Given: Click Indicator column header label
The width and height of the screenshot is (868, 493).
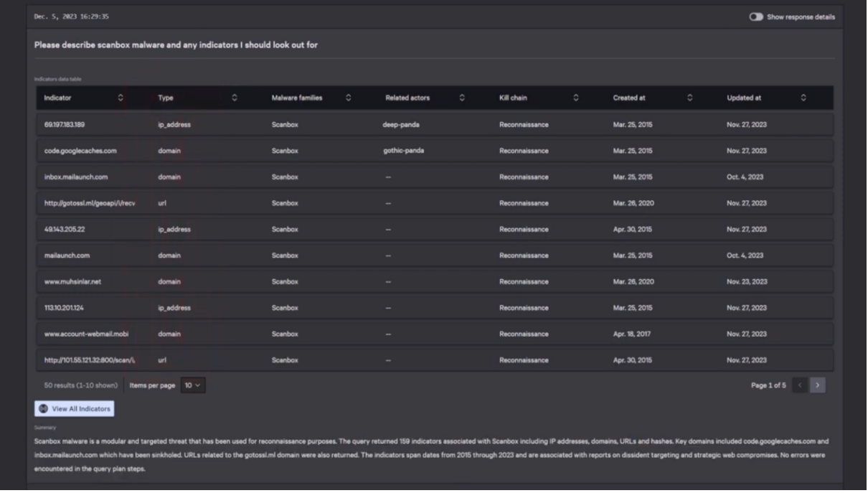Looking at the screenshot, I should [x=57, y=98].
